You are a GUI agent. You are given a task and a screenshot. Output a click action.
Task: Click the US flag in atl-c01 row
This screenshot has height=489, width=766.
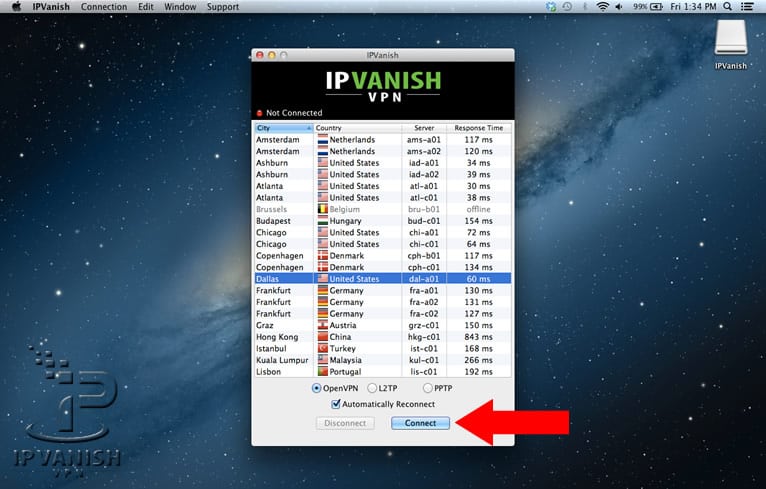point(322,198)
